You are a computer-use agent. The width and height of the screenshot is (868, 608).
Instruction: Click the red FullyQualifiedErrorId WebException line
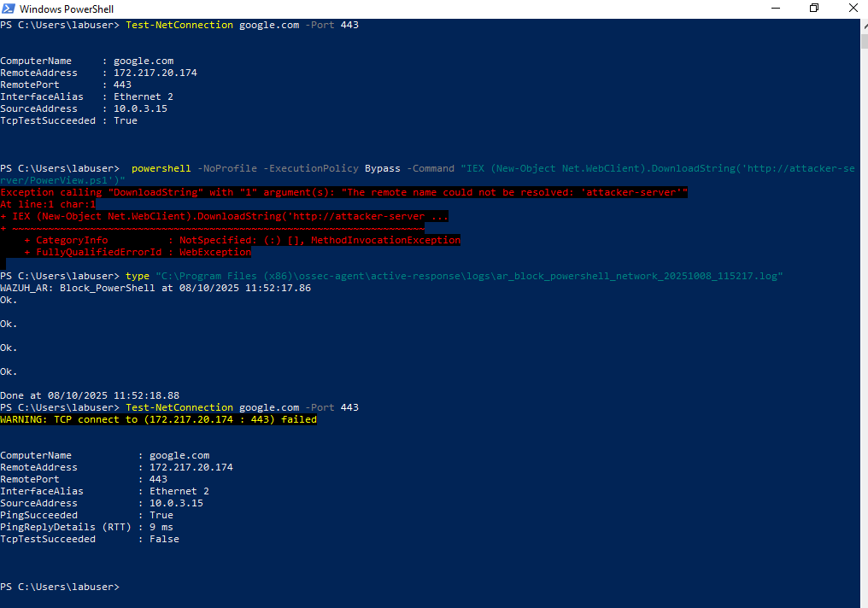coord(137,253)
